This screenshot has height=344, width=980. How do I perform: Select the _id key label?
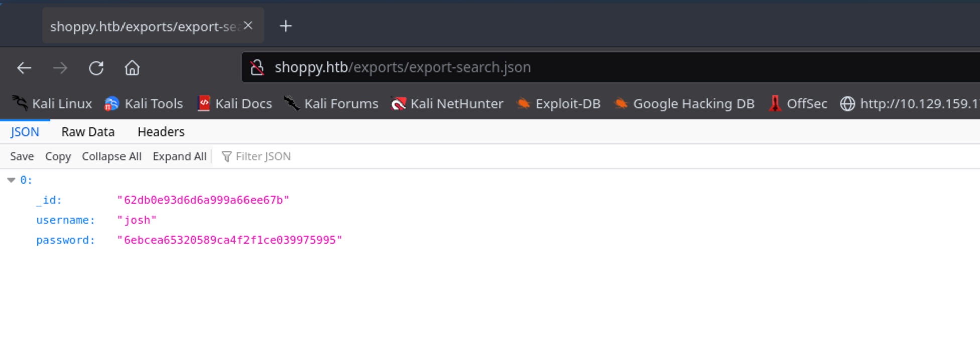coord(49,200)
